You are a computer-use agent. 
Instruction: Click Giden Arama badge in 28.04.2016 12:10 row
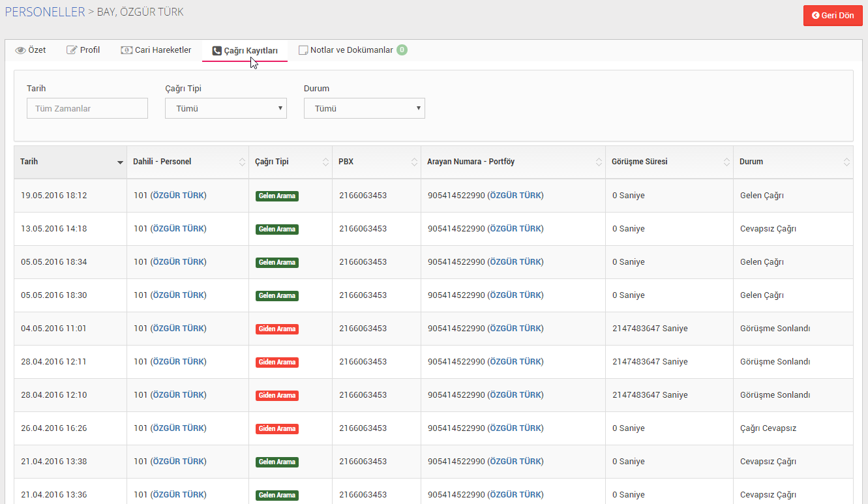(277, 395)
